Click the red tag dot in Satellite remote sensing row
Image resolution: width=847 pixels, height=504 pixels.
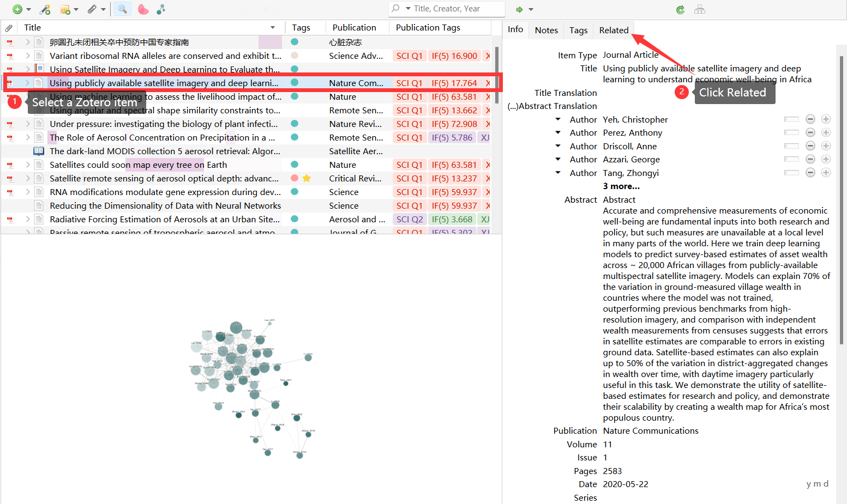click(295, 178)
